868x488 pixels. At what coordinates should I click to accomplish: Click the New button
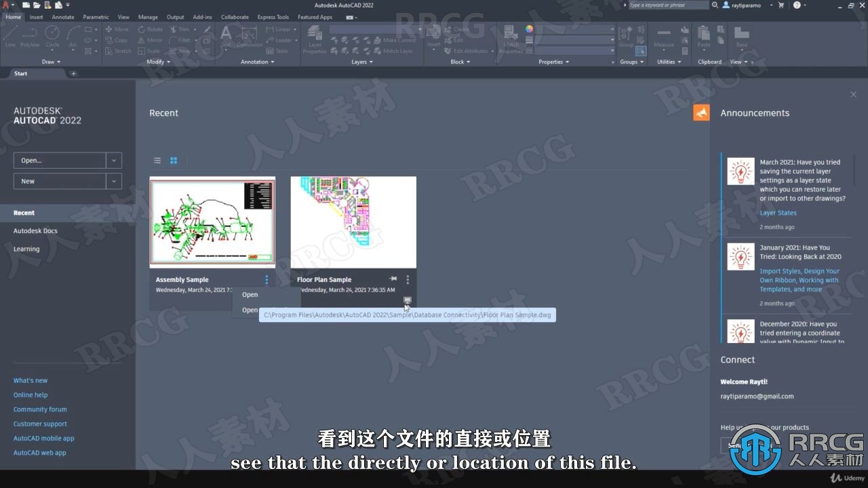[x=60, y=181]
